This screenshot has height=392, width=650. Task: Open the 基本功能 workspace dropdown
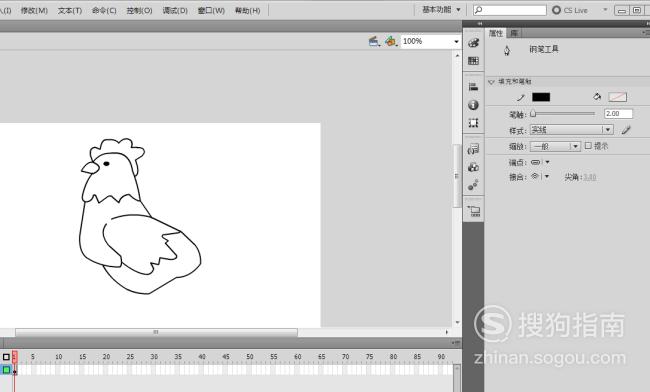(x=441, y=10)
